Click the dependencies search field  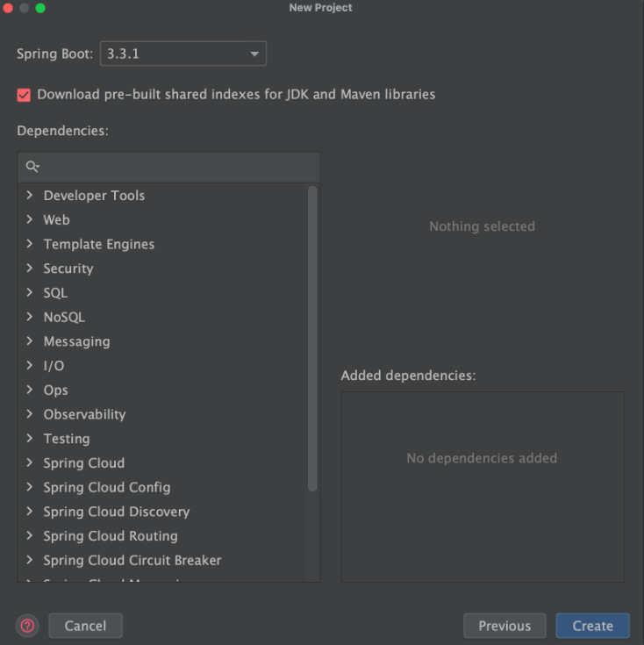[x=168, y=167]
